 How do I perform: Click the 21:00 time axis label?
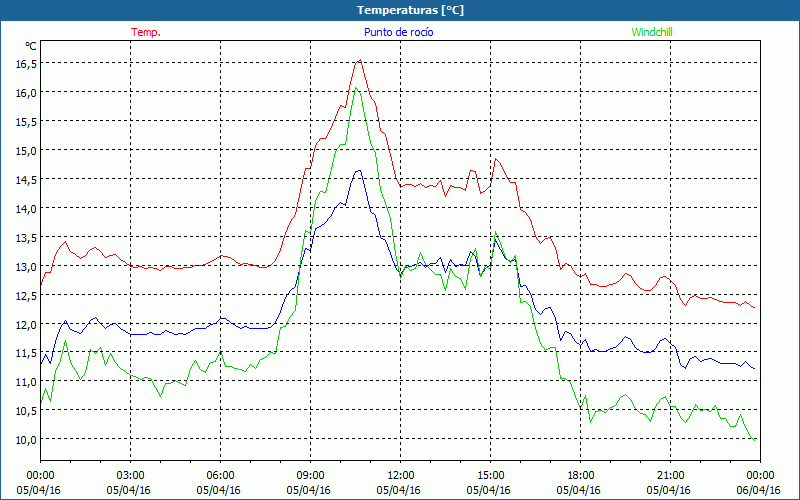pos(670,476)
